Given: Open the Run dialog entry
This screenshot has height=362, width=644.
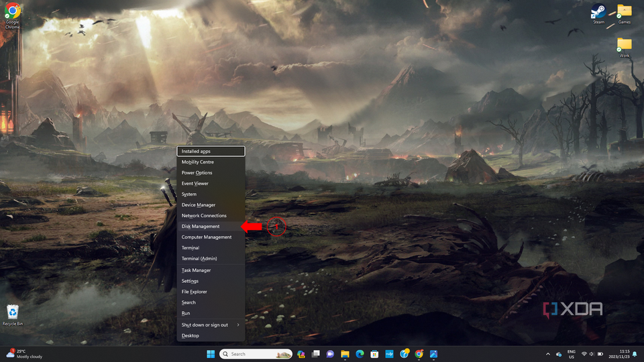Looking at the screenshot, I should click(211, 313).
